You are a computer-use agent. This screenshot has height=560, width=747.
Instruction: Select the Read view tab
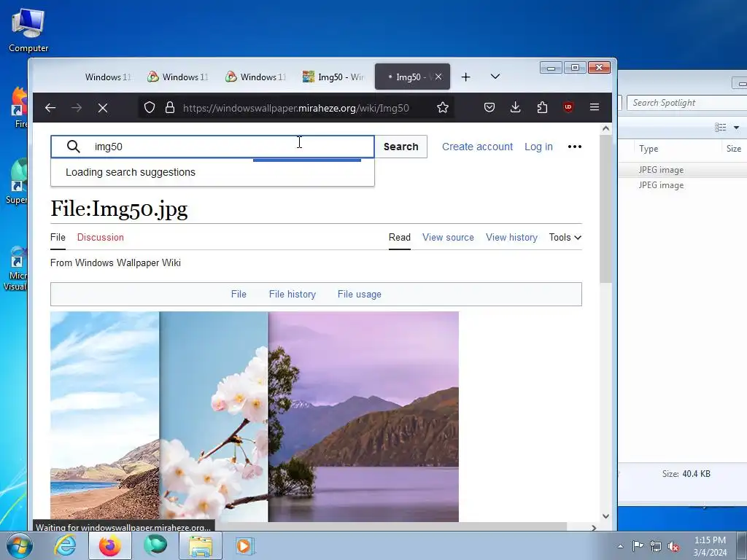pos(399,237)
